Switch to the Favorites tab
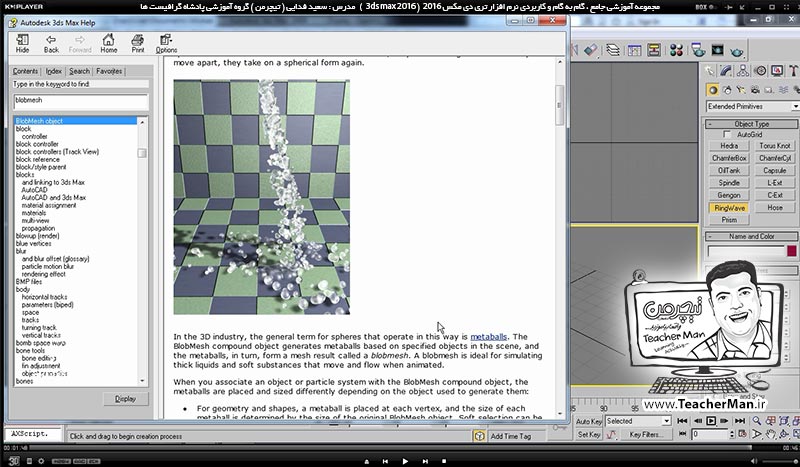The height and width of the screenshot is (467, 800). pos(109,71)
